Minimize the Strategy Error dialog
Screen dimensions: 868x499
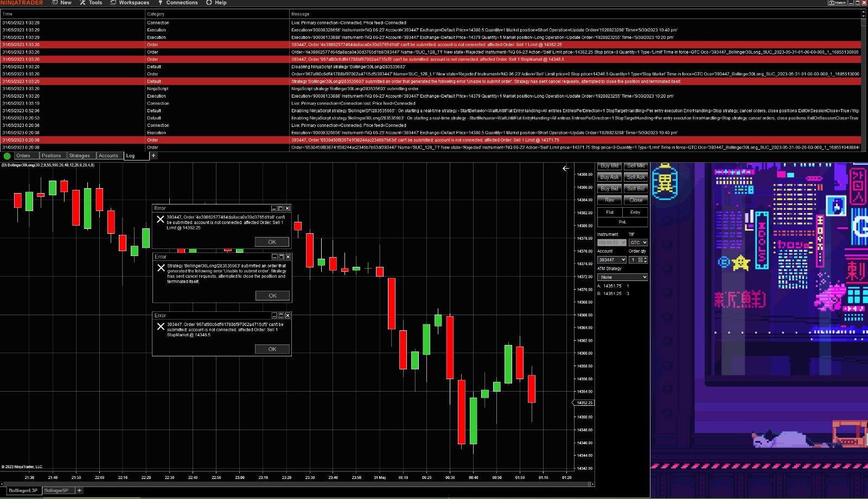[x=275, y=257]
